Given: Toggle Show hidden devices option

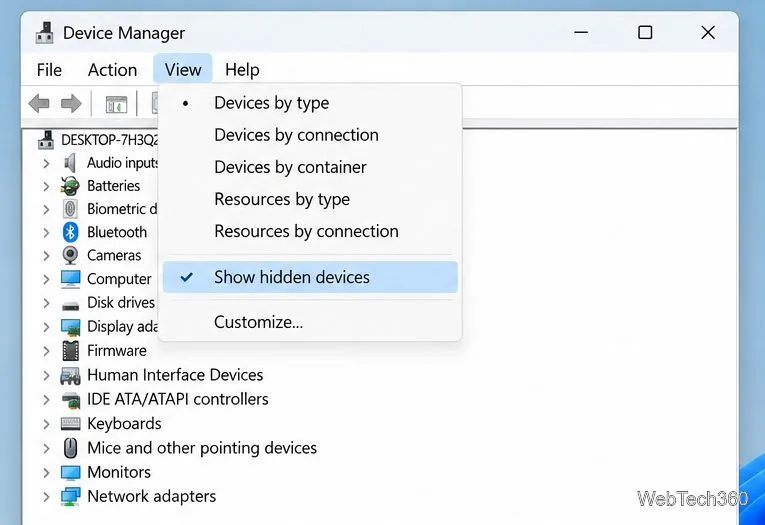Looking at the screenshot, I should click(310, 277).
